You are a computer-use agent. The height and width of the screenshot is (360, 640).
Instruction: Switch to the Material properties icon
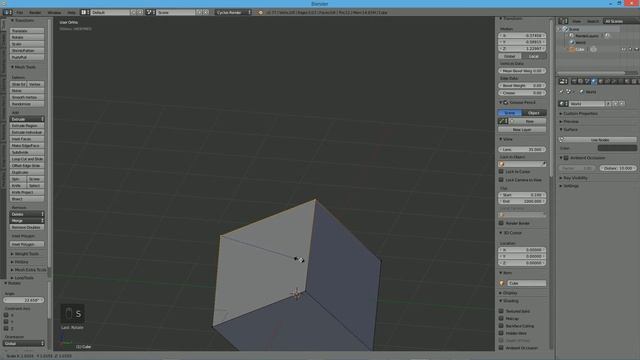coord(627,81)
